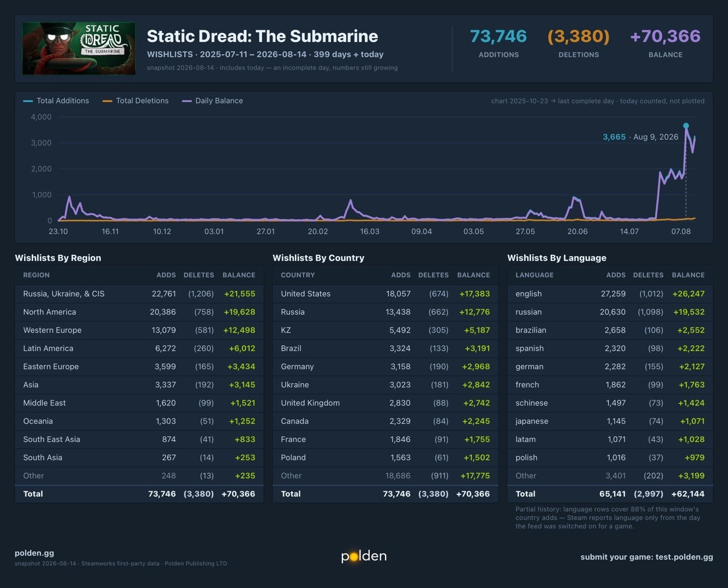The width and height of the screenshot is (728, 588).
Task: Select the France country row
Action: coord(386,440)
